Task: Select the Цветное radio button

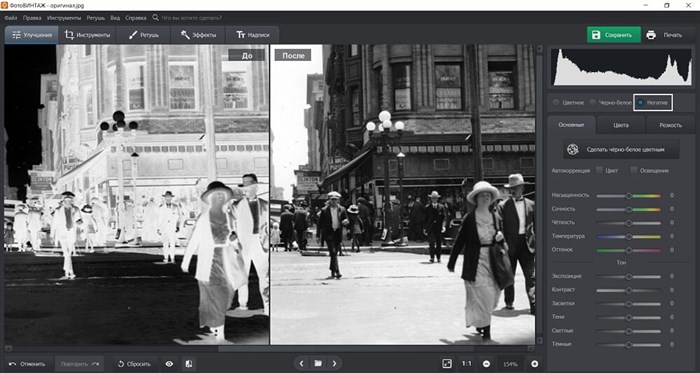Action: 556,103
